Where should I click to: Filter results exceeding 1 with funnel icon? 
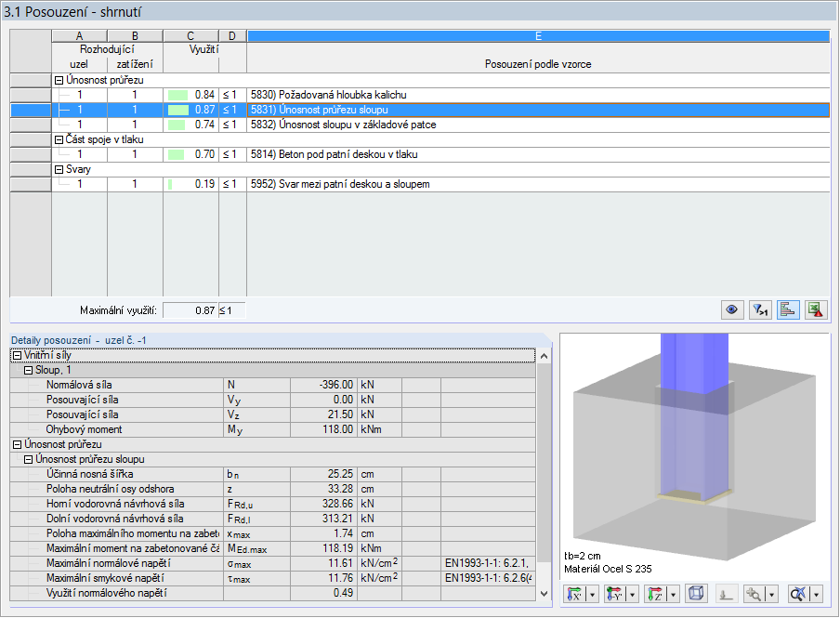click(760, 309)
